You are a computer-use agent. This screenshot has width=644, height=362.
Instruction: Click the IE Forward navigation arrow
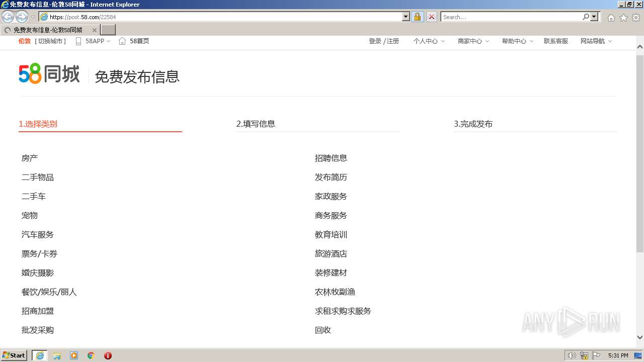[22, 17]
